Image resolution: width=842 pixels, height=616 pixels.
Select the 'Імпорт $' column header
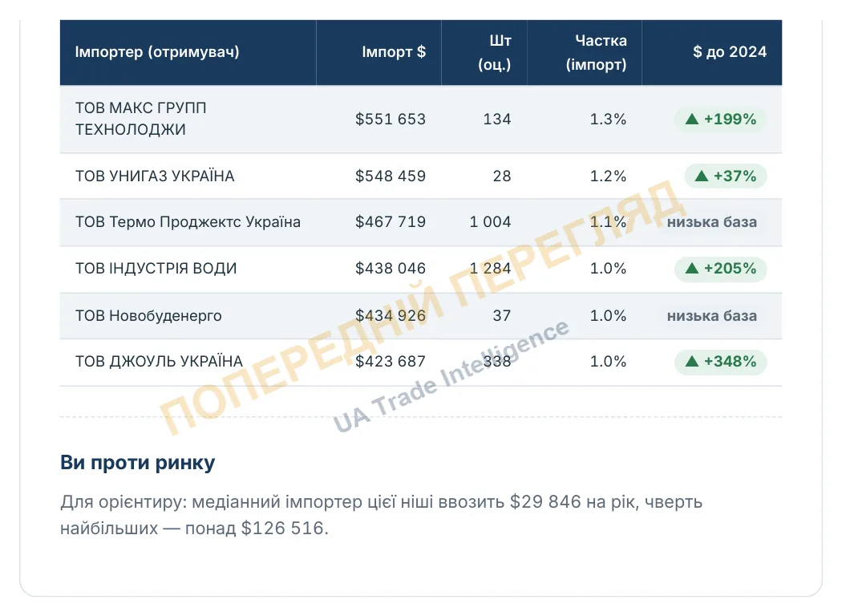(394, 52)
